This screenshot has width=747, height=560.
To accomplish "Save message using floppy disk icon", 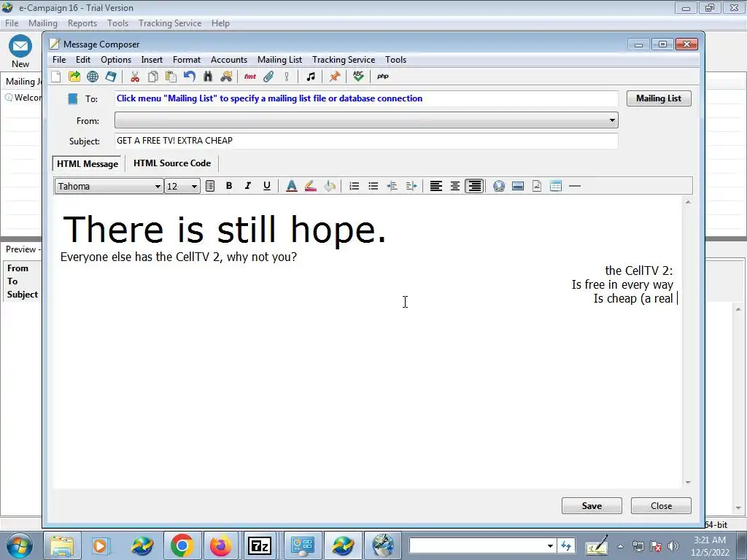I will pos(111,77).
